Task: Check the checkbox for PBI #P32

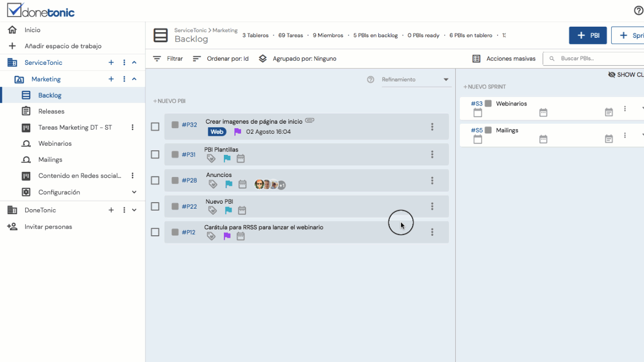Action: 155,127
